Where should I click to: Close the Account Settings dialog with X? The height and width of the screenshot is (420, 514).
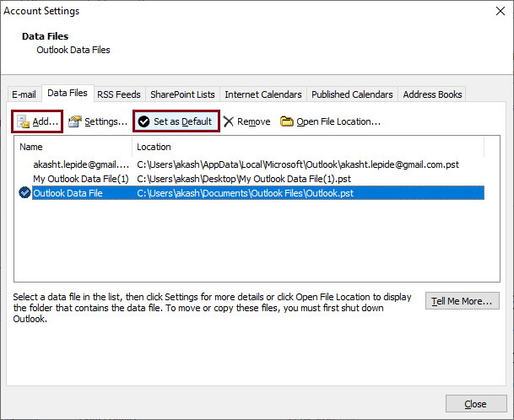(500, 11)
